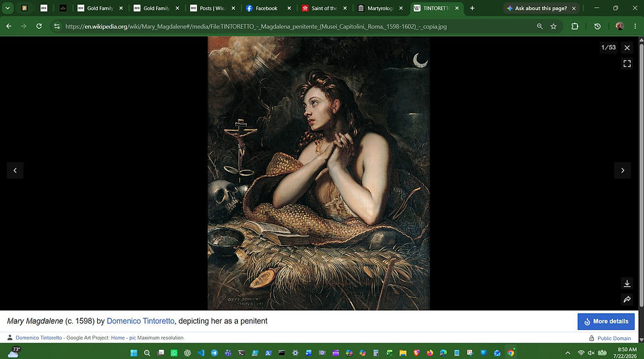Open the weather widget showing 73°
The height and width of the screenshot is (359, 644).
point(13,352)
